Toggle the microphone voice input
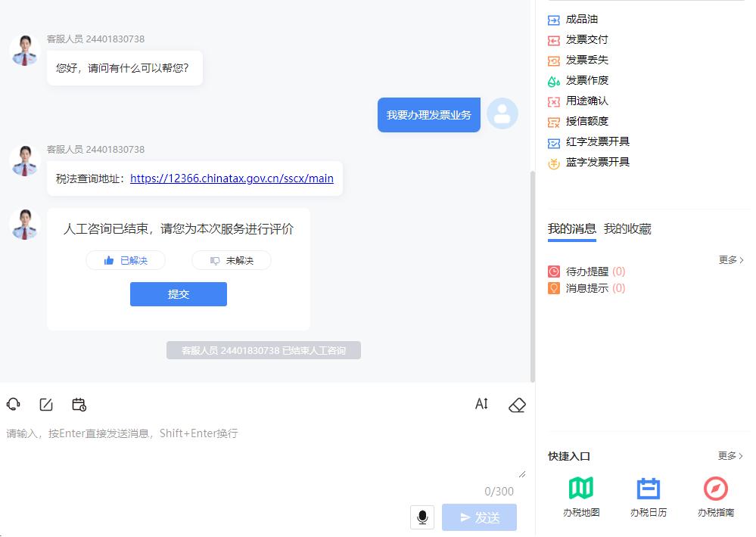This screenshot has width=756, height=537. (422, 517)
